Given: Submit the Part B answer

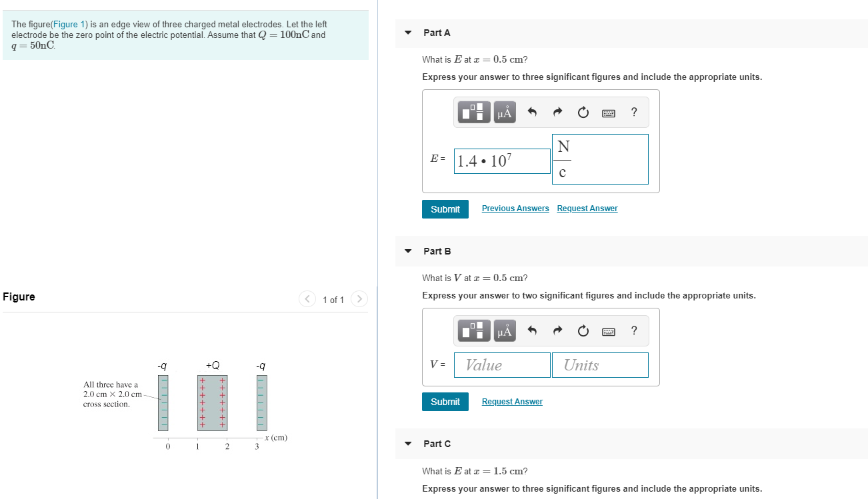Looking at the screenshot, I should (445, 401).
